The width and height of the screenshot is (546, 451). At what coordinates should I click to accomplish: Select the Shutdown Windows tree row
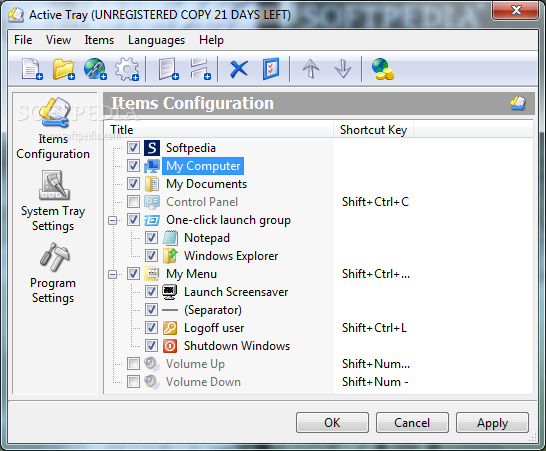pyautogui.click(x=237, y=346)
